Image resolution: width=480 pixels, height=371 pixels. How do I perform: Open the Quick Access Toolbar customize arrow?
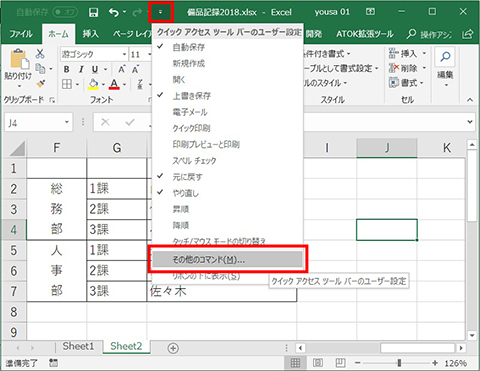tap(160, 12)
